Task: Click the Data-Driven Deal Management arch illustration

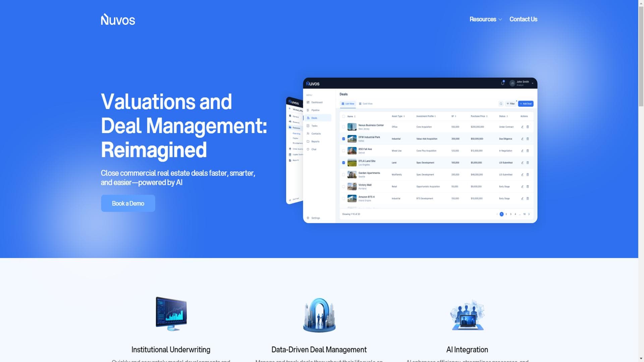Action: [319, 315]
